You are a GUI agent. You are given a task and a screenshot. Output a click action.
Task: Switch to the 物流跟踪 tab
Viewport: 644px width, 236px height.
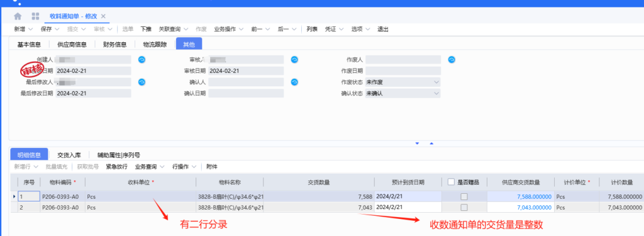(155, 45)
